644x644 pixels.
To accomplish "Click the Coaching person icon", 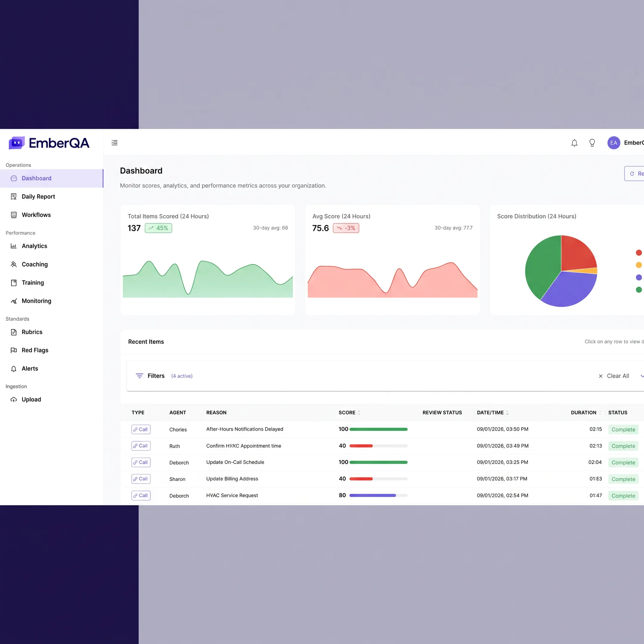I will click(14, 264).
